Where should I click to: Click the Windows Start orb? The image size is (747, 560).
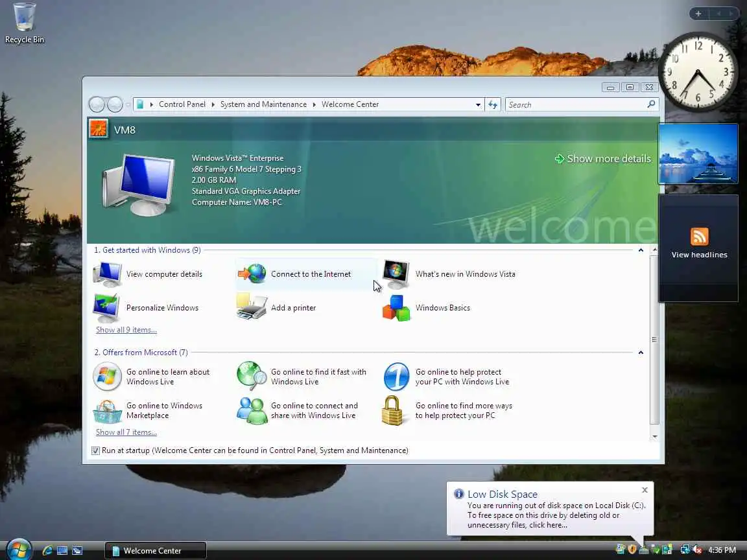(x=19, y=550)
